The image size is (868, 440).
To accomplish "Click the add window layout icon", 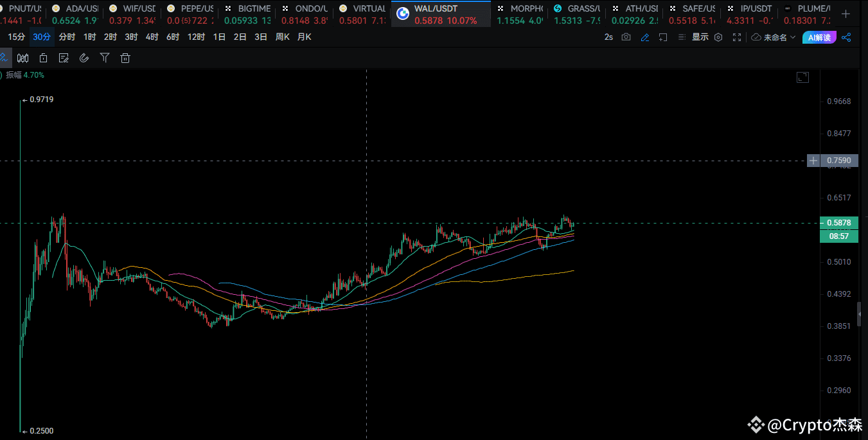I will coord(663,37).
